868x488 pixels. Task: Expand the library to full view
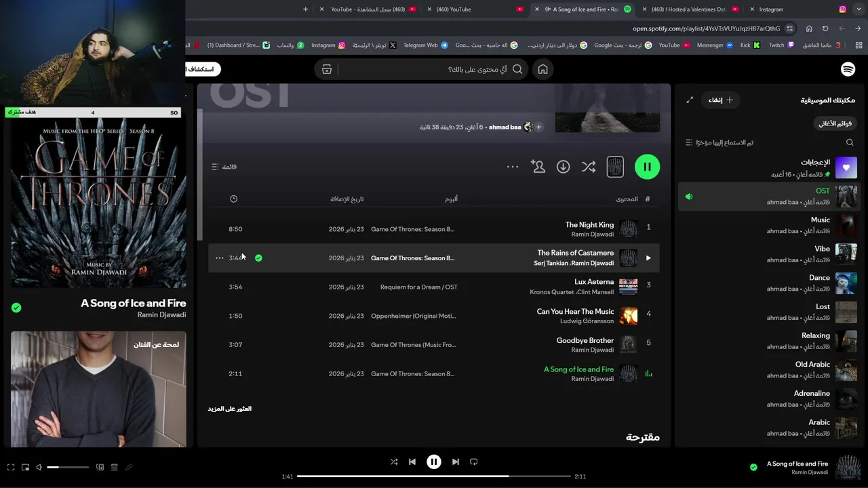pyautogui.click(x=690, y=100)
